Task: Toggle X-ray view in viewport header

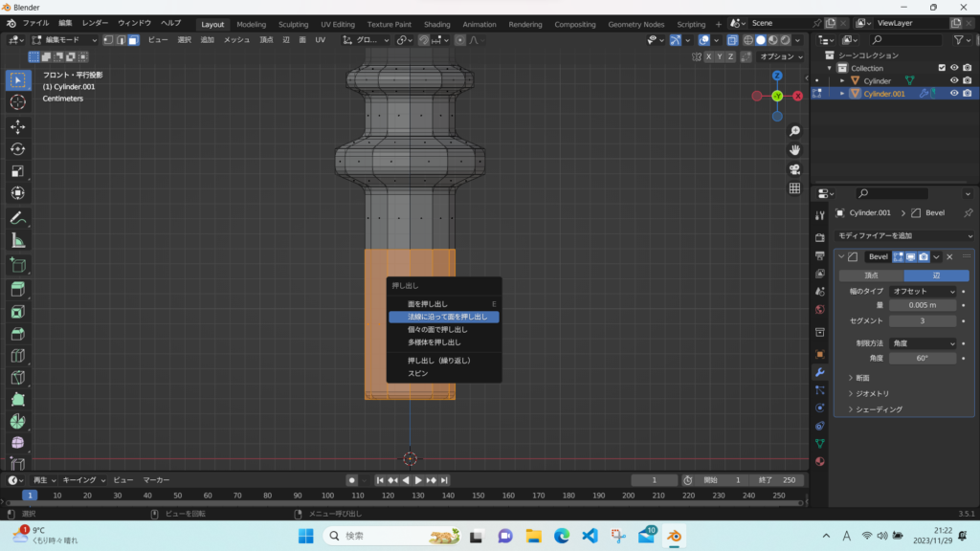Action: click(x=732, y=40)
